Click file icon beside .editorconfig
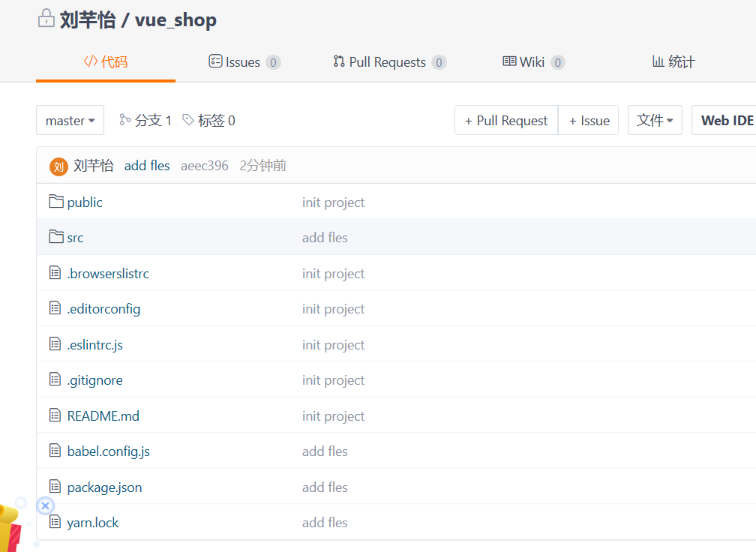The image size is (756, 552). pyautogui.click(x=55, y=307)
